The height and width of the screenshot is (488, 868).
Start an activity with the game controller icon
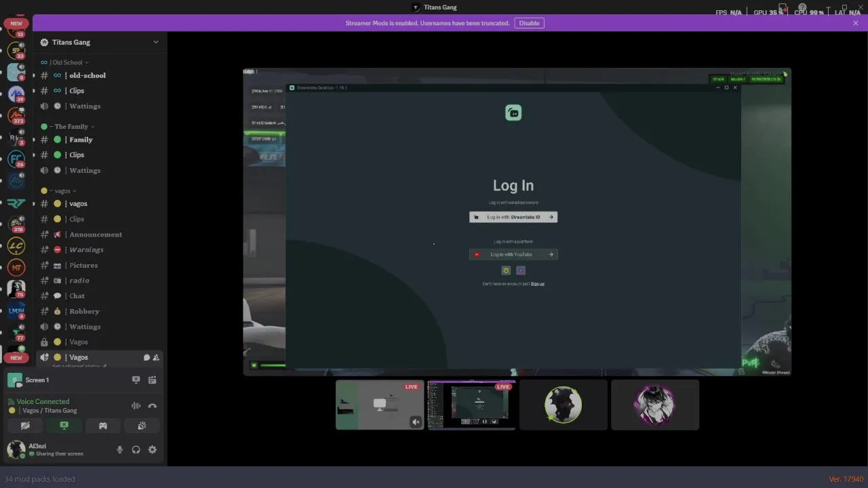click(x=103, y=426)
